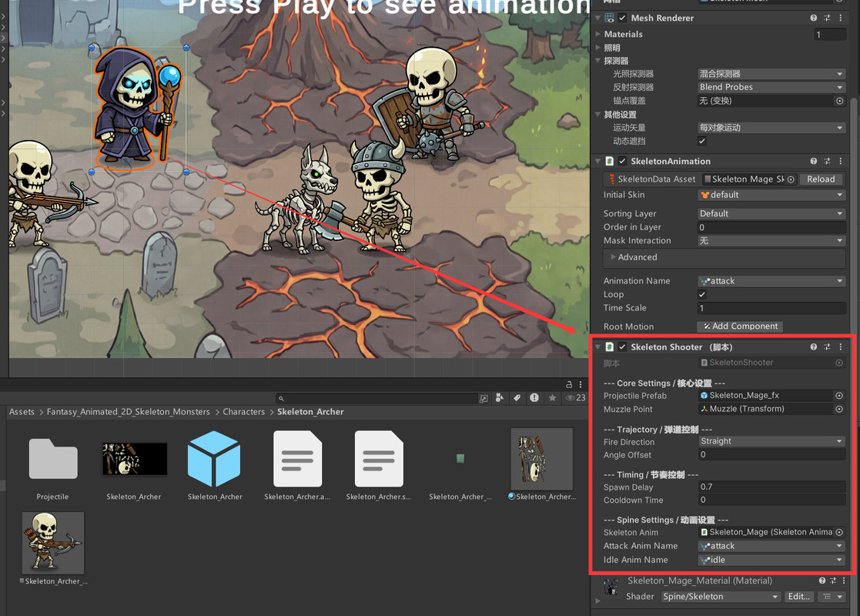Image resolution: width=860 pixels, height=616 pixels.
Task: Open the Muzzle Transform object picker
Action: click(839, 409)
